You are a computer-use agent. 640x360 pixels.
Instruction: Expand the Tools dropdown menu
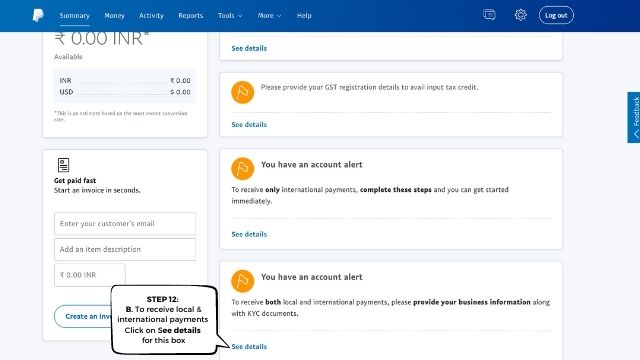pyautogui.click(x=230, y=16)
